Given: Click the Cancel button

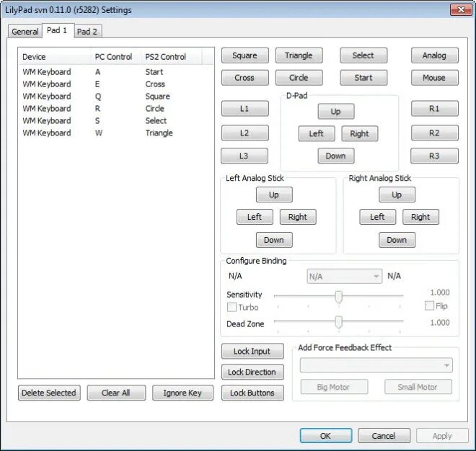Looking at the screenshot, I should tap(384, 436).
